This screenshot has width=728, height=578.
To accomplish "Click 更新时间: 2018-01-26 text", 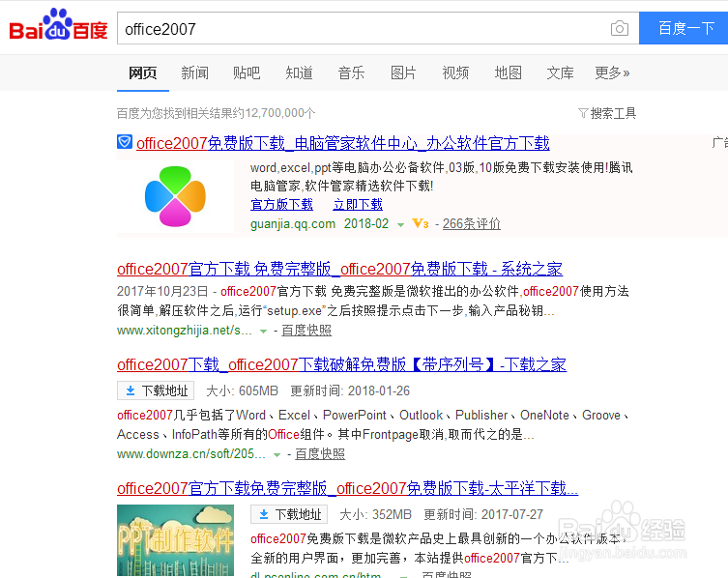I will (x=350, y=390).
